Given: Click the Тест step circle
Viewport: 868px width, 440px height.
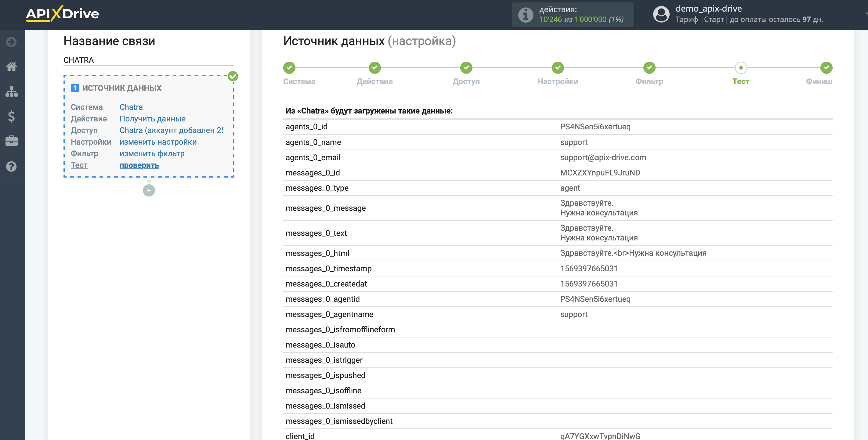Looking at the screenshot, I should tap(741, 68).
